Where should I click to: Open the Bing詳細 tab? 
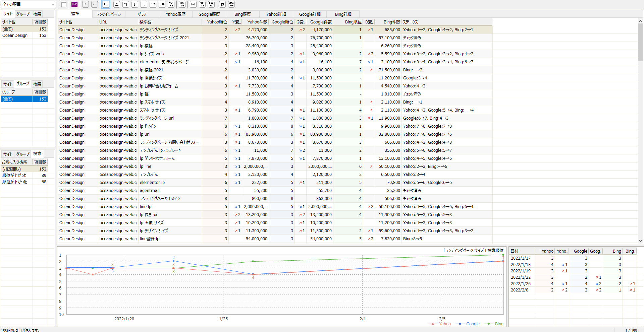[x=343, y=14]
